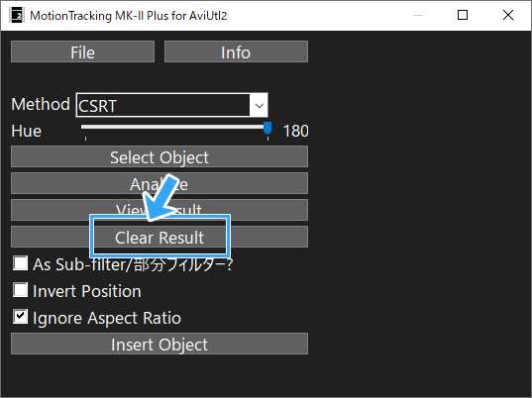Click the Hue slider thumb
This screenshot has height=398, width=532.
point(267,129)
